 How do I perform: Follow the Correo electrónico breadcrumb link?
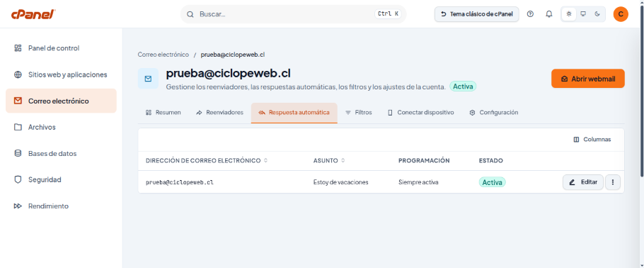coord(163,55)
